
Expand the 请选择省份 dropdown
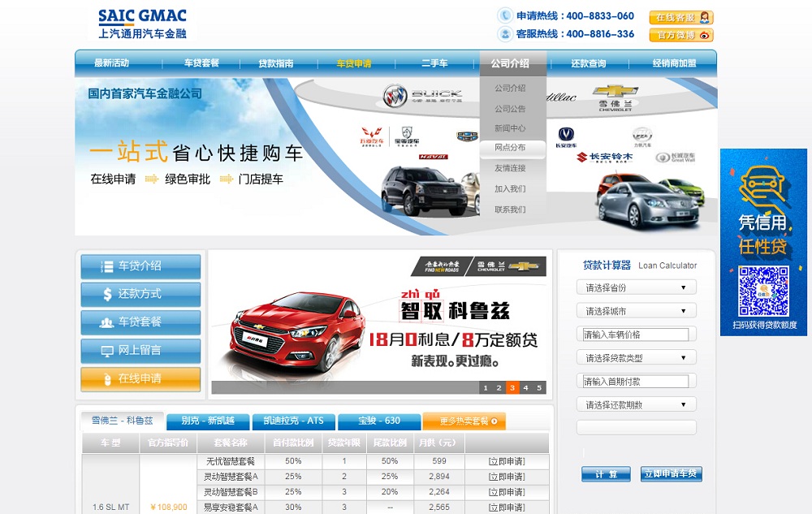click(x=637, y=287)
